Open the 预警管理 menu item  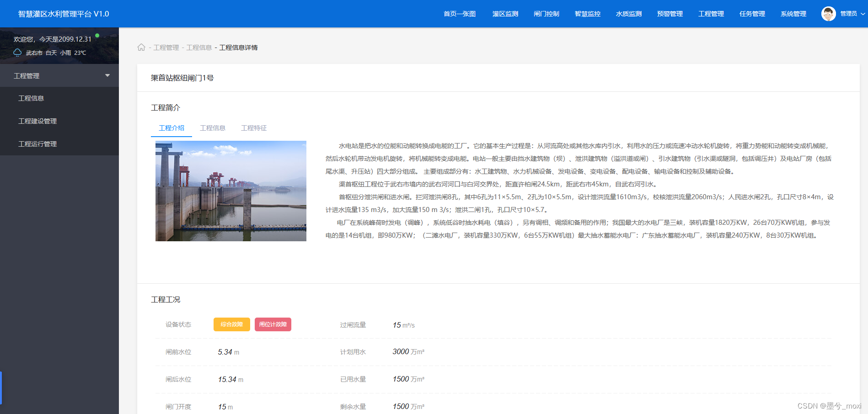[x=670, y=14]
